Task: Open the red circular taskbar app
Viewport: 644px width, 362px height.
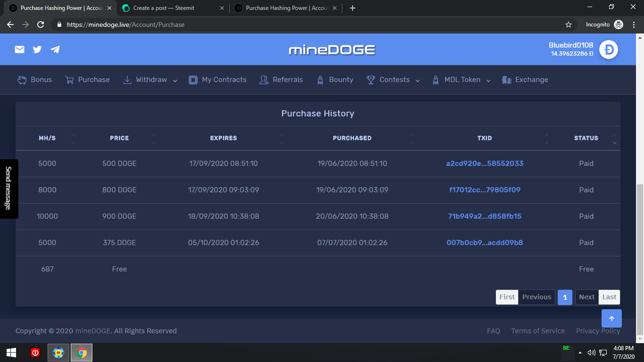Action: click(x=35, y=353)
